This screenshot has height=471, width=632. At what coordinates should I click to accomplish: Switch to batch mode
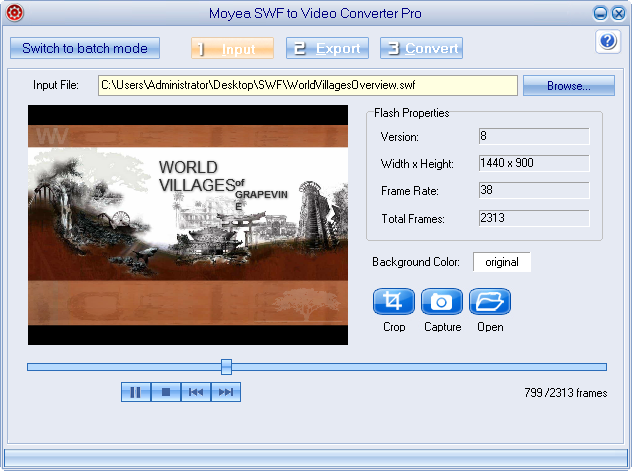coord(85,48)
